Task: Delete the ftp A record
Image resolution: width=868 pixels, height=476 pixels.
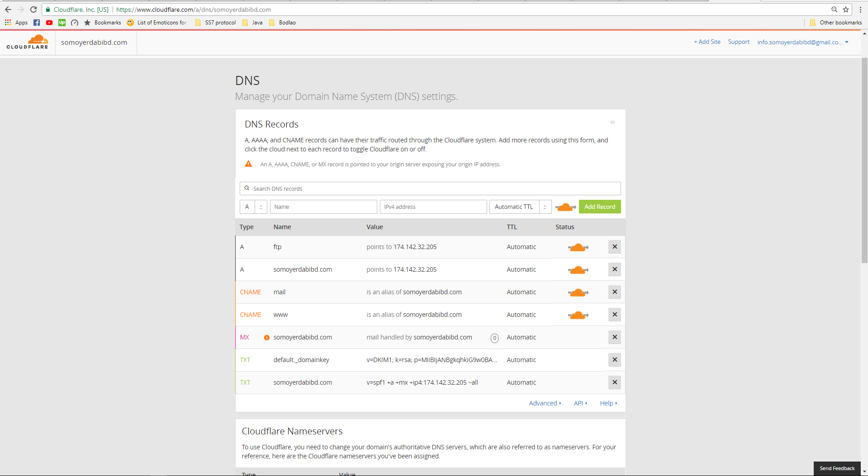Action: pos(615,247)
